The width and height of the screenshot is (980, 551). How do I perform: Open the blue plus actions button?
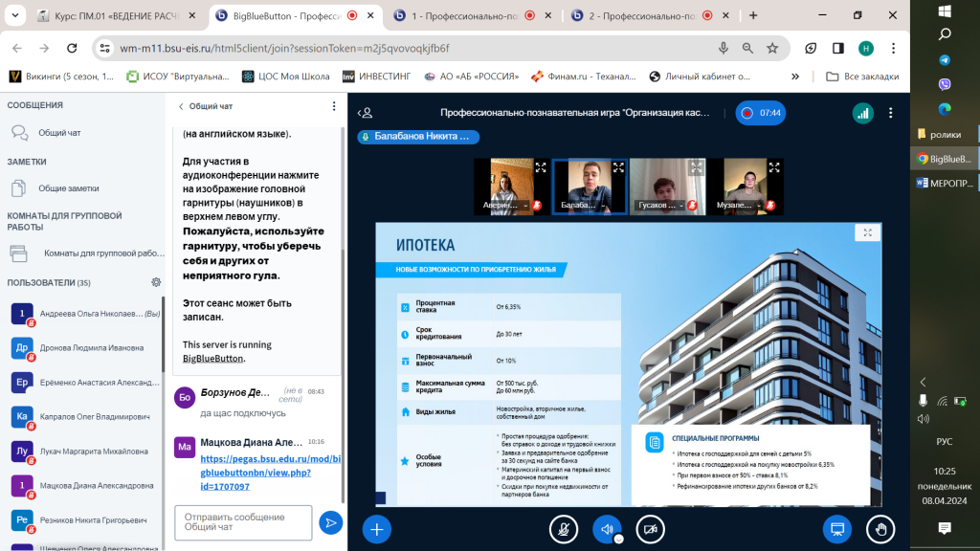(x=377, y=529)
